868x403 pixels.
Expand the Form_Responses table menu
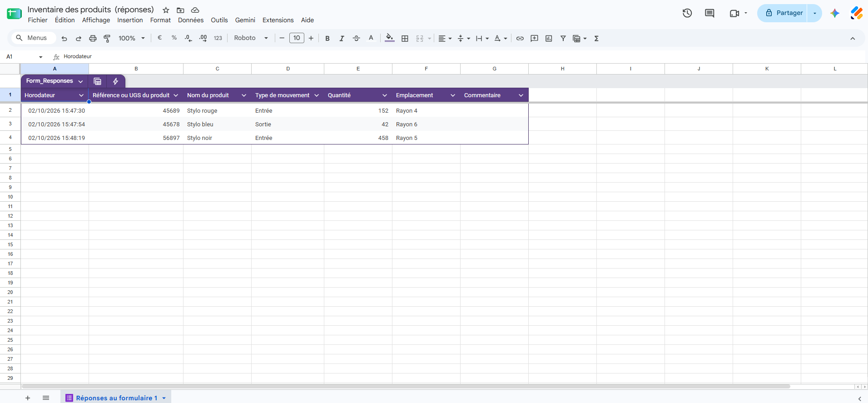80,81
